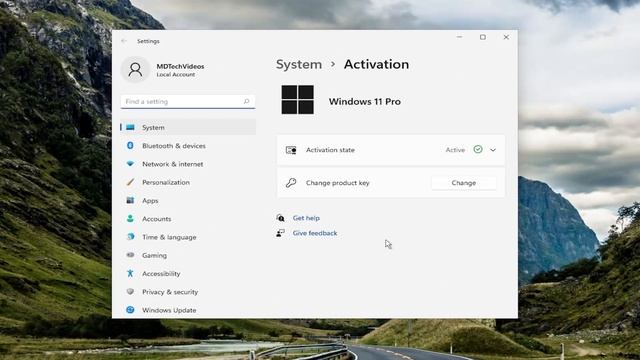The height and width of the screenshot is (360, 640).
Task: Click the Change product key button
Action: click(464, 183)
